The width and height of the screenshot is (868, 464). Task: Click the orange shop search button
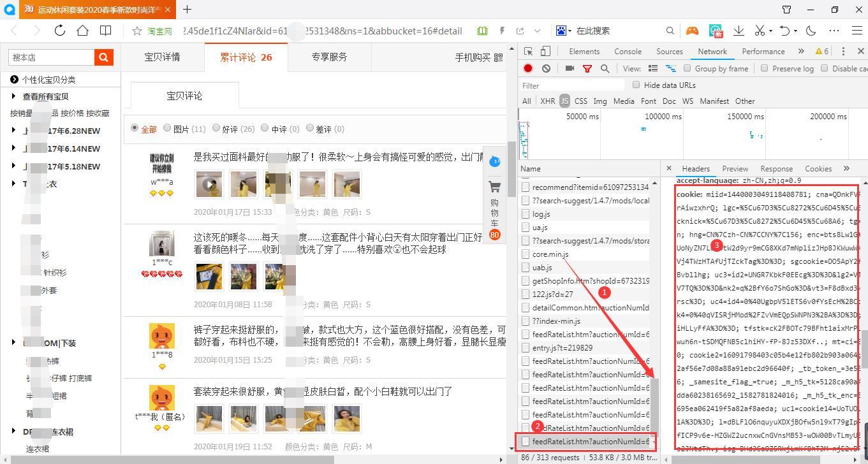coord(104,57)
